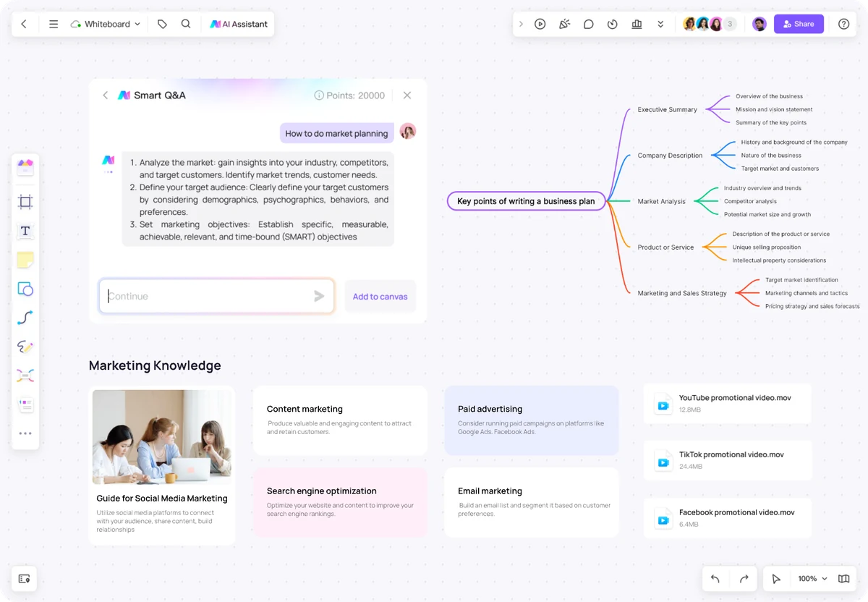Select the Table tool in sidebar
The height and width of the screenshot is (602, 868).
(25, 405)
